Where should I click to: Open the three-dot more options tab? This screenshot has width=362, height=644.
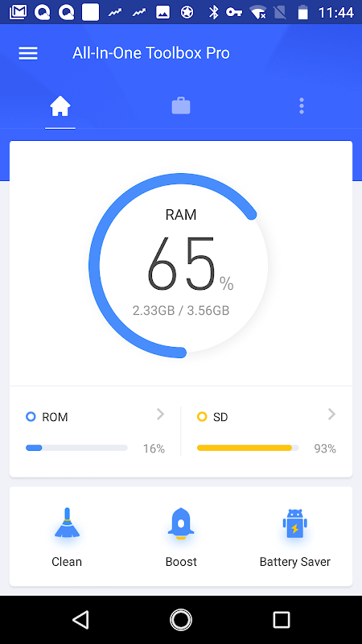[x=302, y=106]
